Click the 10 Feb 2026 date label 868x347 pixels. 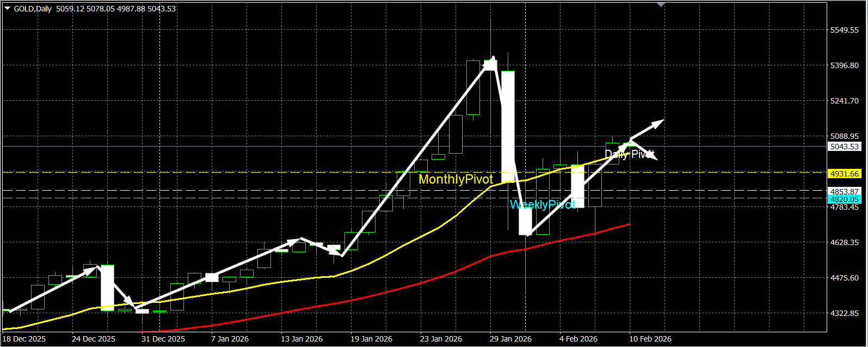click(650, 339)
